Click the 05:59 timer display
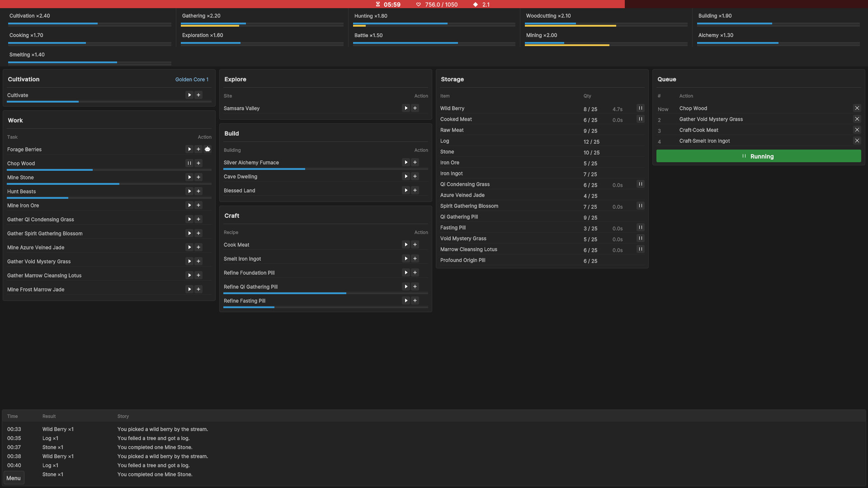Screen dimensions: 868x488 pos(388,5)
